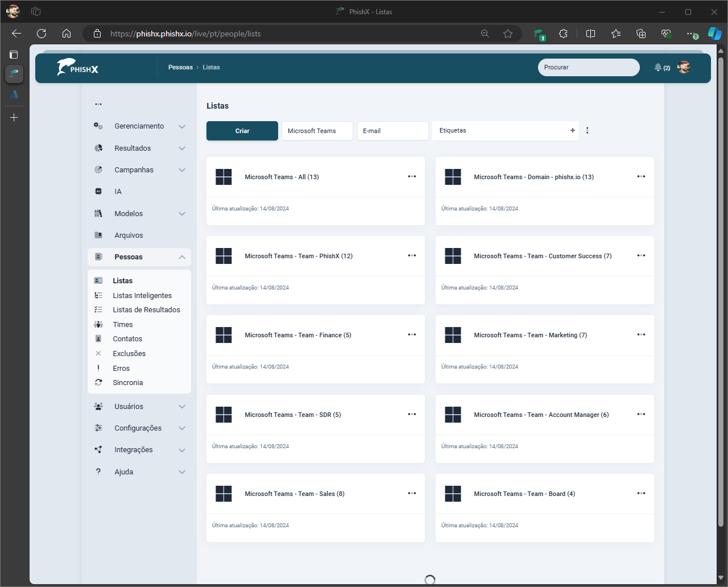Viewport: 728px width, 587px height.
Task: Open Listas Inteligentes submenu item
Action: (x=142, y=295)
